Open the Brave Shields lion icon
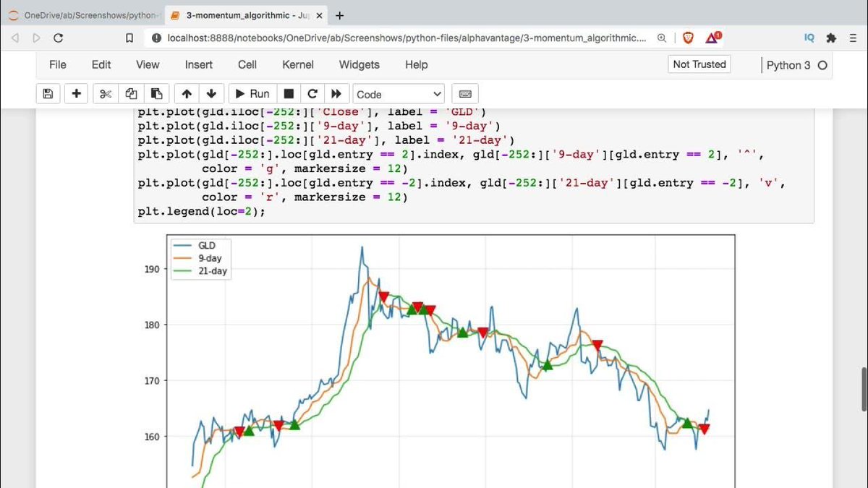This screenshot has height=488, width=868. tap(688, 38)
